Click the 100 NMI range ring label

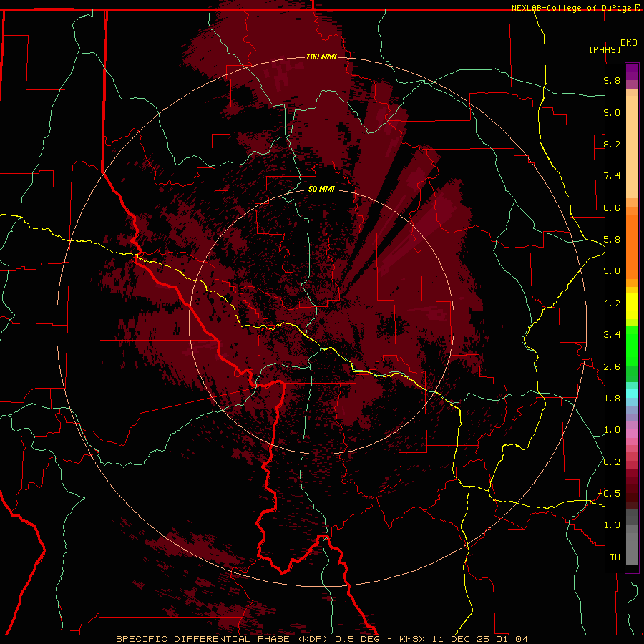click(321, 57)
